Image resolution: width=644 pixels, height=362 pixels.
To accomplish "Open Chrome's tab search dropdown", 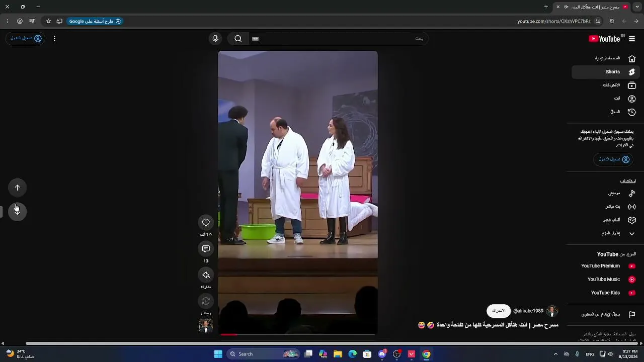I will pyautogui.click(x=637, y=7).
